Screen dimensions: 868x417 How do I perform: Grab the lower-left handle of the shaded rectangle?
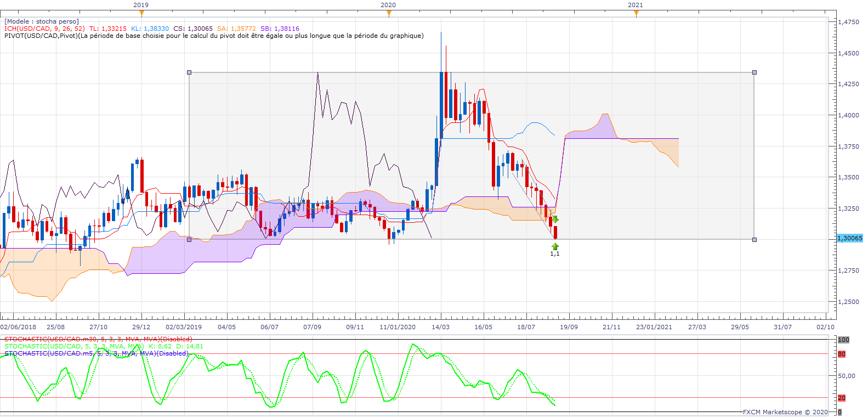click(x=189, y=240)
